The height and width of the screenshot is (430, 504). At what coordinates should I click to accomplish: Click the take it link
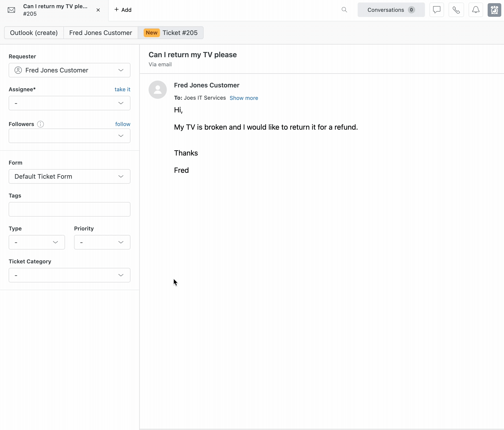(x=122, y=89)
